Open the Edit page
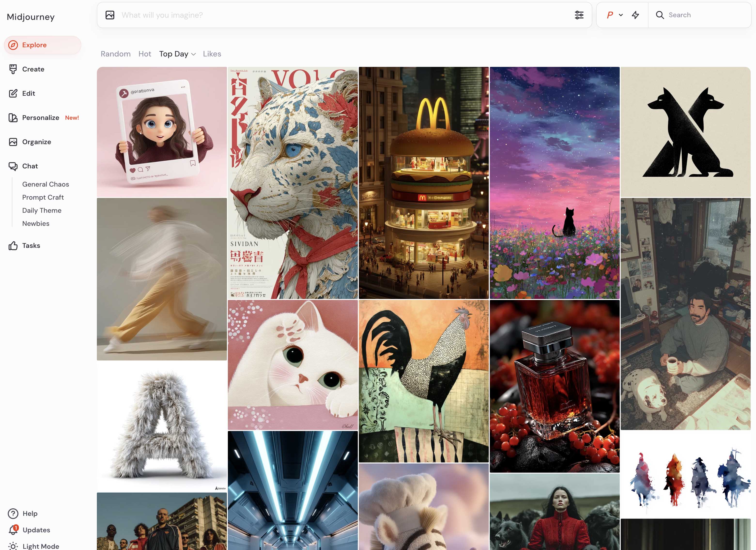 29,93
